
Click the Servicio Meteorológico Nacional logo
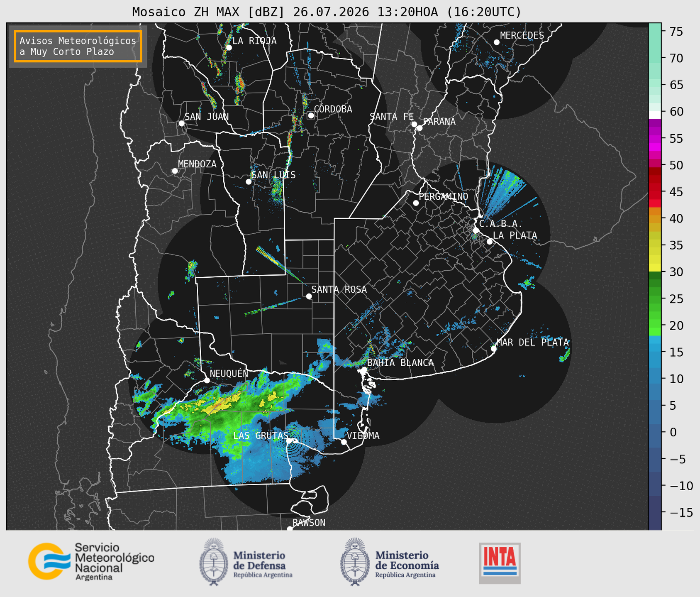coord(91,561)
